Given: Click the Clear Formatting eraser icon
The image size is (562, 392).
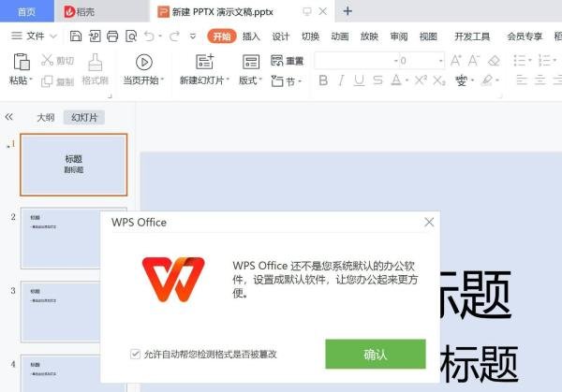Looking at the screenshot, I should [494, 61].
